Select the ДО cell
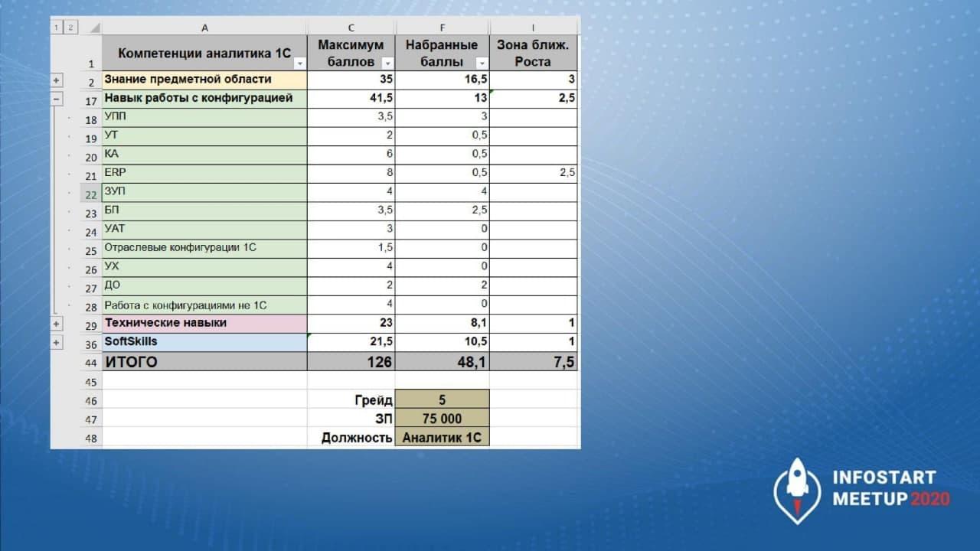Image resolution: width=980 pixels, height=551 pixels. pyautogui.click(x=204, y=286)
